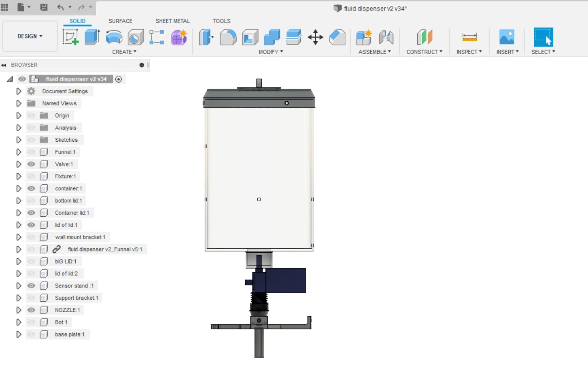Expand the Document Settings node
Image resolution: width=588 pixels, height=375 pixels.
click(19, 91)
